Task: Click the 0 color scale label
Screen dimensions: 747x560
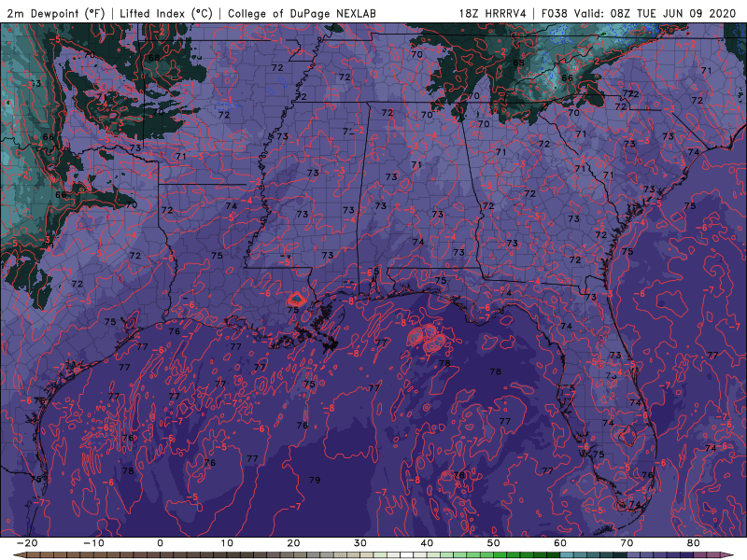Action: 160,543
